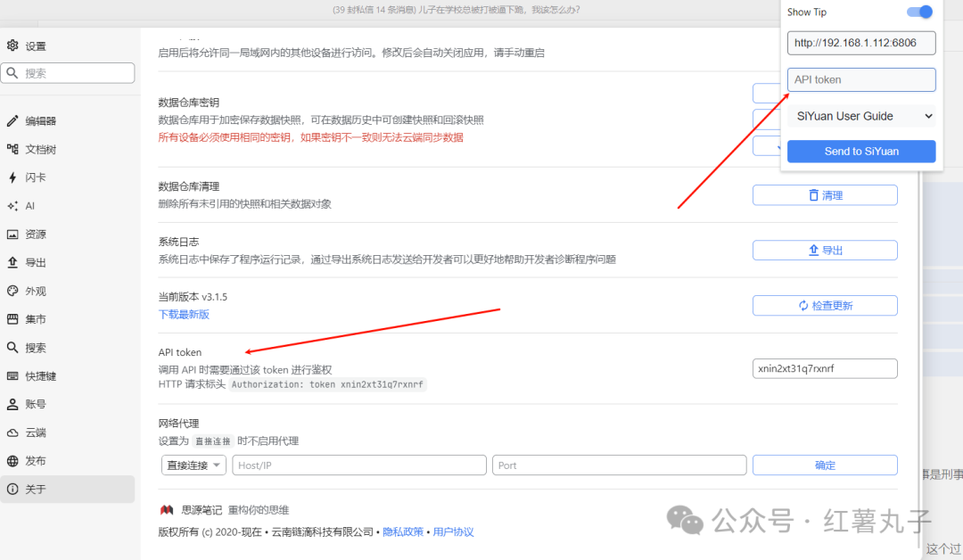
Task: Open 云端 settings tab
Action: click(68, 432)
